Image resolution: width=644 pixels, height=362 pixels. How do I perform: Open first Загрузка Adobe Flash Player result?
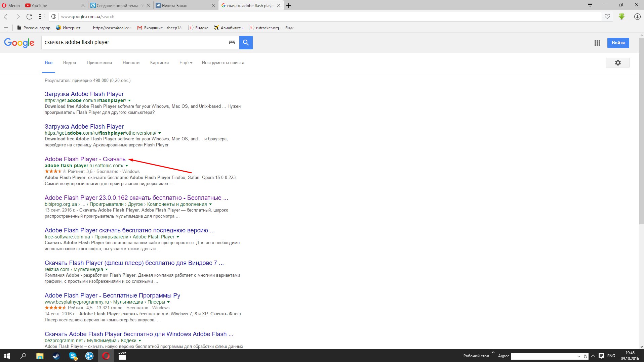click(84, 94)
